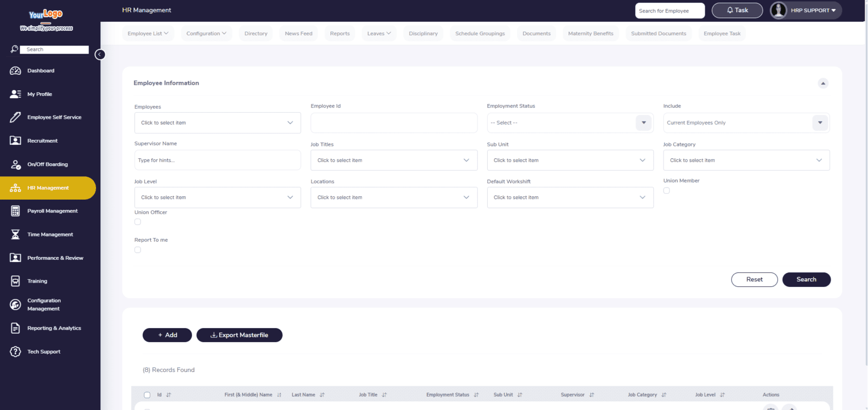Screen dimensions: 868x410
Task: Open Performance & Review sidebar icon
Action: (x=15, y=258)
